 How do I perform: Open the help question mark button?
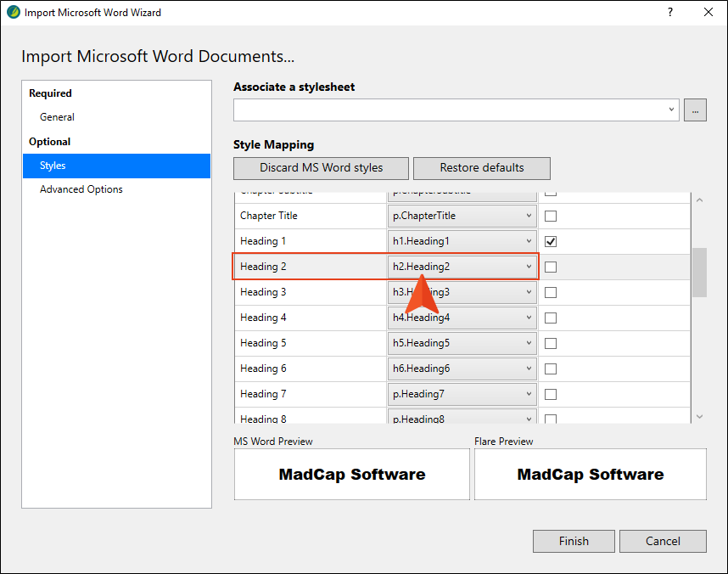[670, 12]
